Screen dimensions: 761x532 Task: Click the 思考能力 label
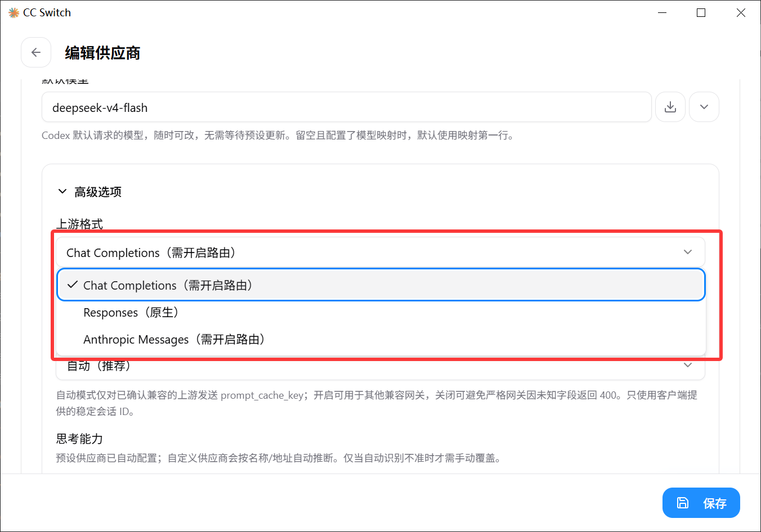[x=79, y=439]
